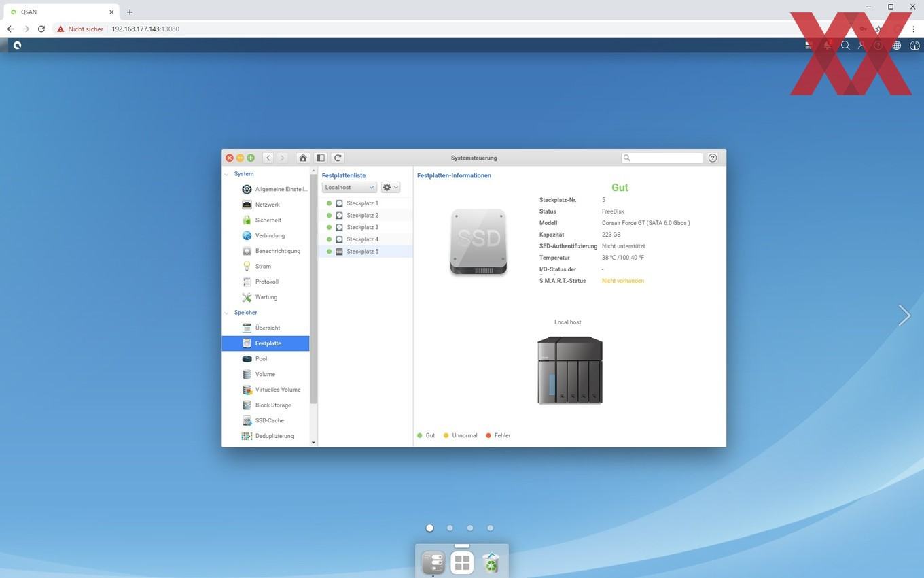Click the sidebar scrollbar up arrow

tap(313, 170)
